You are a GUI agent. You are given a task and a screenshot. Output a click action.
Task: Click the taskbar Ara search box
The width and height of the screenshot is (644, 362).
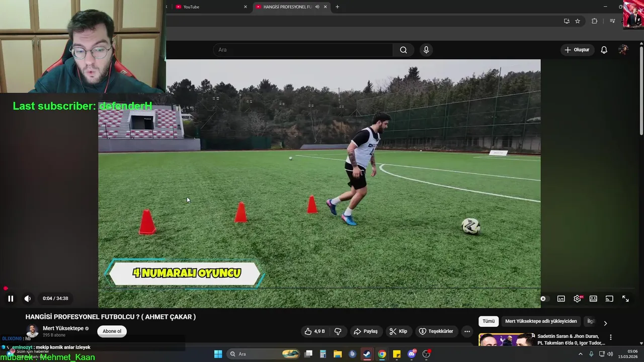tap(264, 354)
